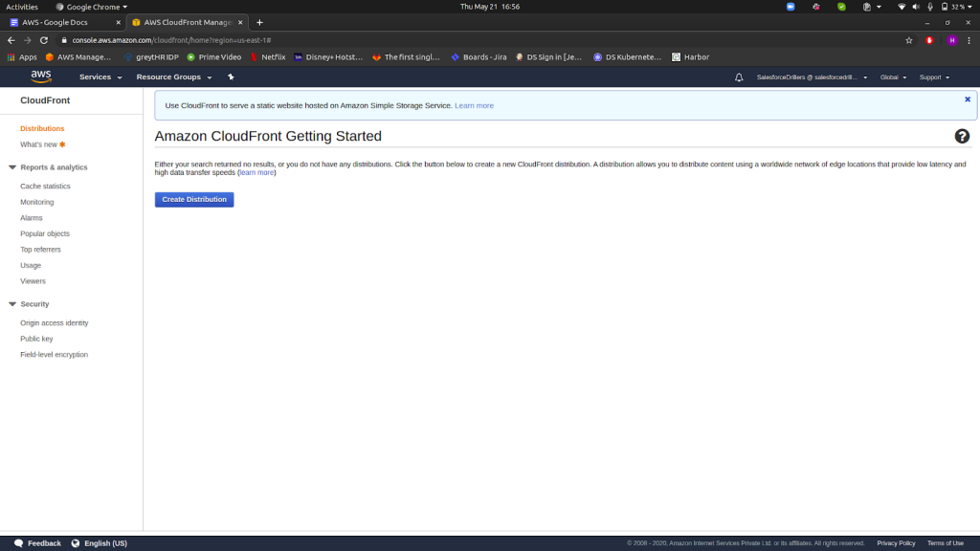The image size is (980, 551).
Task: Open the DS Kubernetes bookmark
Action: click(x=627, y=56)
